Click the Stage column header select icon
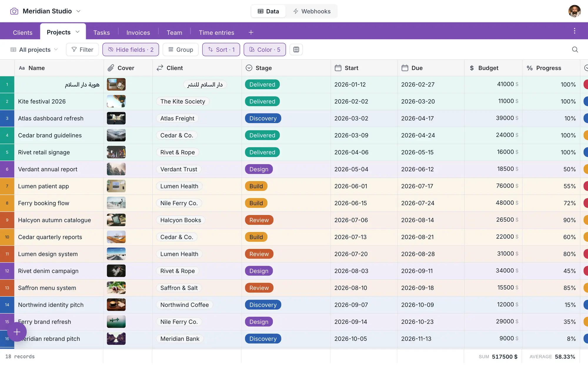588x368 pixels. pos(249,68)
